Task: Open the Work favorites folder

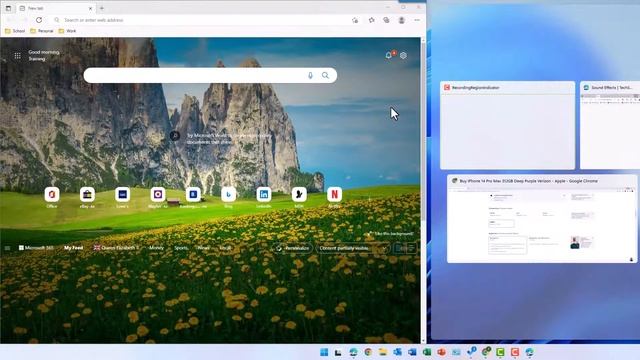Action: 67,31
